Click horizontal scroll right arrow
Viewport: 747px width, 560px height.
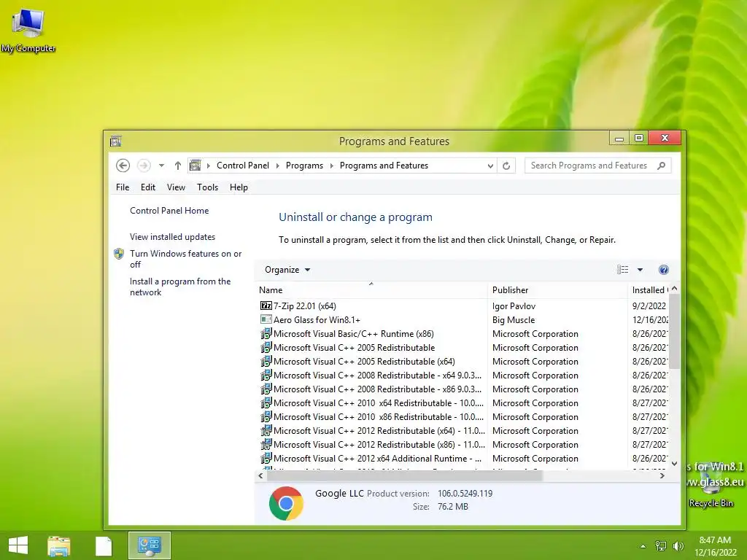pos(662,475)
